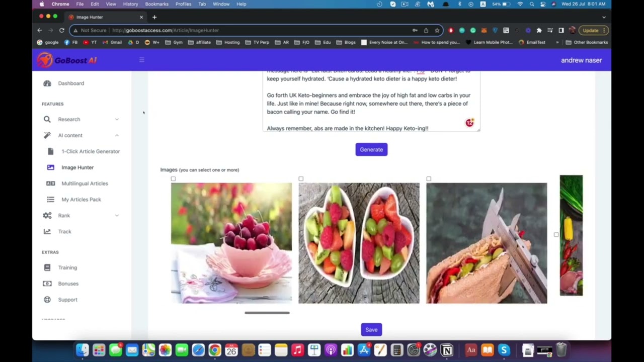Open a new Chrome tab

click(x=154, y=17)
